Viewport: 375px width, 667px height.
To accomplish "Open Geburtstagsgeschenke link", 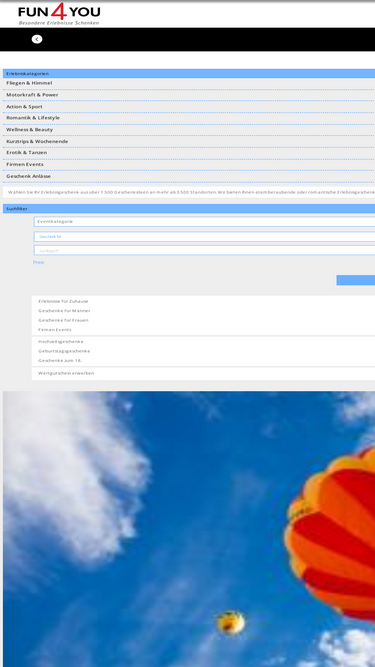I will (x=64, y=351).
